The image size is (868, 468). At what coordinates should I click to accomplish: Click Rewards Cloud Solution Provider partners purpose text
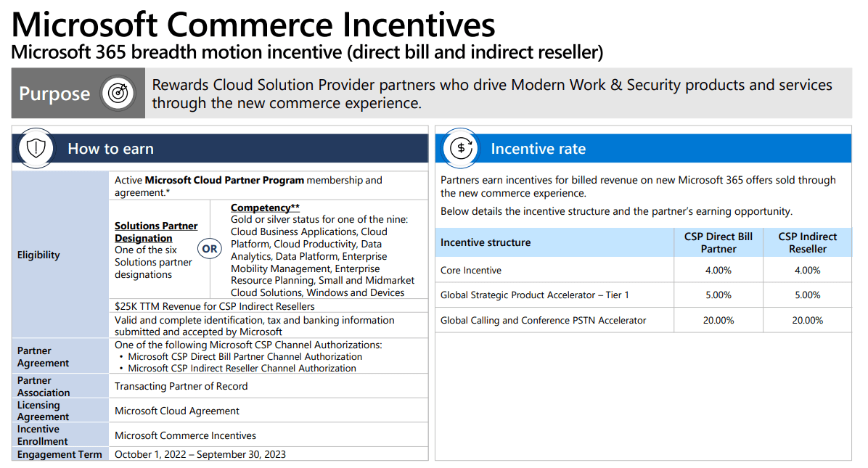coord(491,94)
